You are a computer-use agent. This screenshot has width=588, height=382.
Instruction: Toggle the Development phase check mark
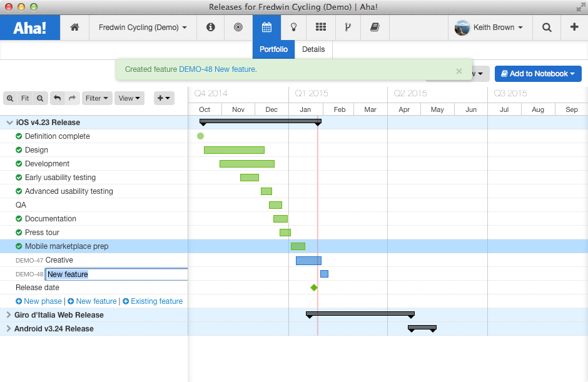point(19,164)
